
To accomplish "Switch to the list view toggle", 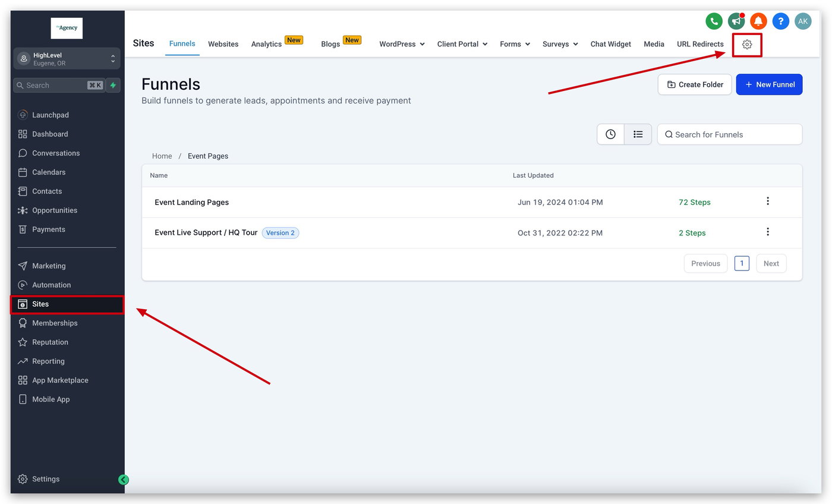I will [x=638, y=134].
